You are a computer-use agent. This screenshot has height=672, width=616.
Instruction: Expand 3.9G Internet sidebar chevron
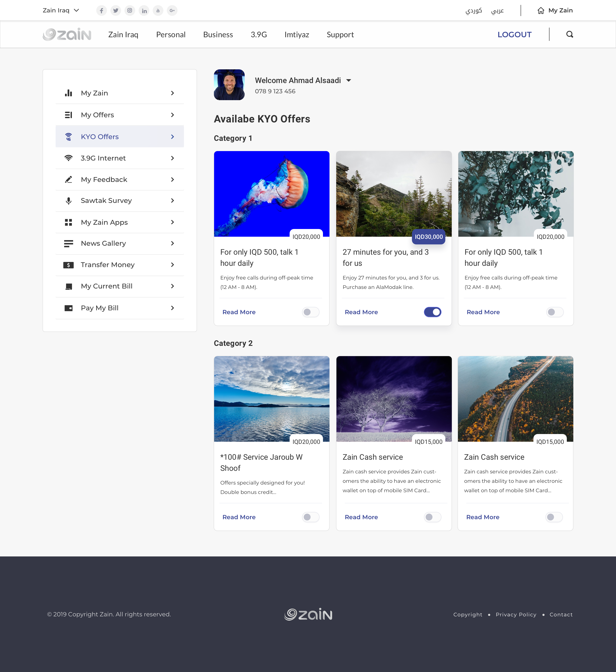pyautogui.click(x=172, y=158)
